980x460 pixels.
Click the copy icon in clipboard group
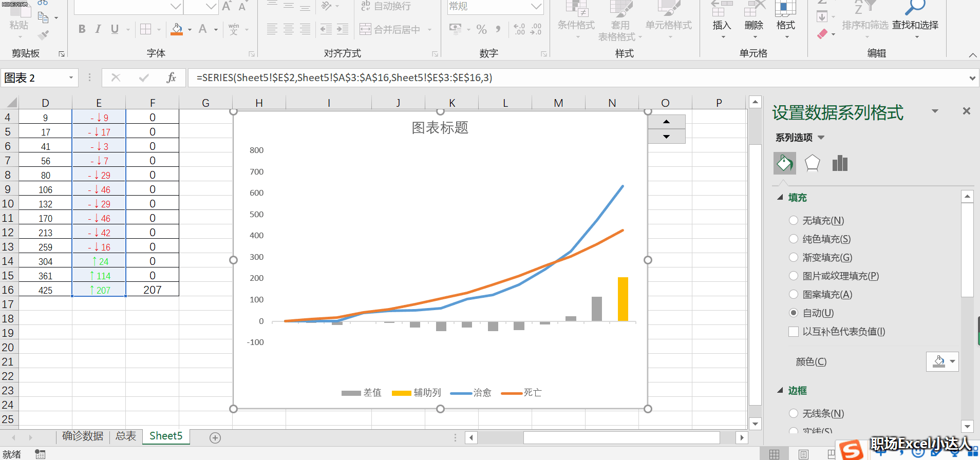[x=43, y=17]
